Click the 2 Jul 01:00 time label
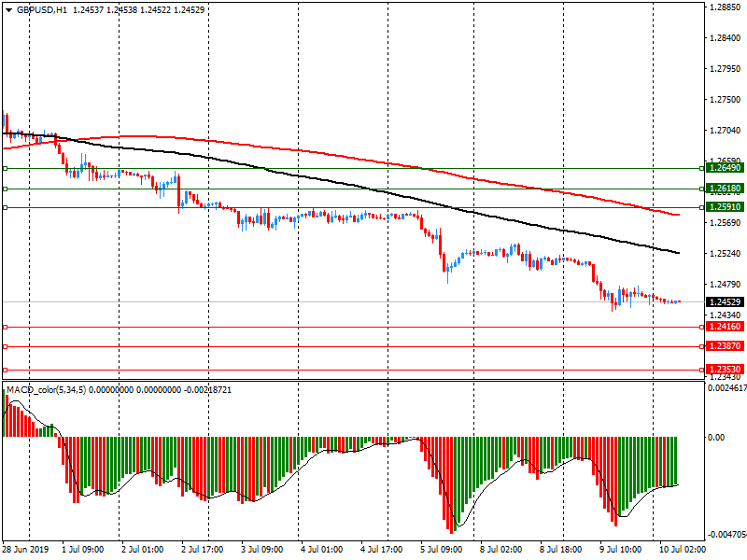747x560 pixels. 143,549
